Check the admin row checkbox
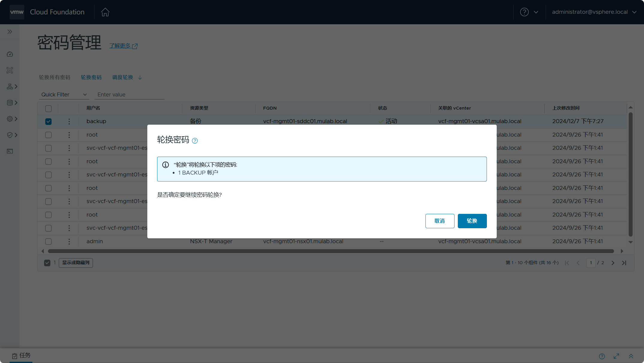This screenshot has width=644, height=363. (x=48, y=241)
